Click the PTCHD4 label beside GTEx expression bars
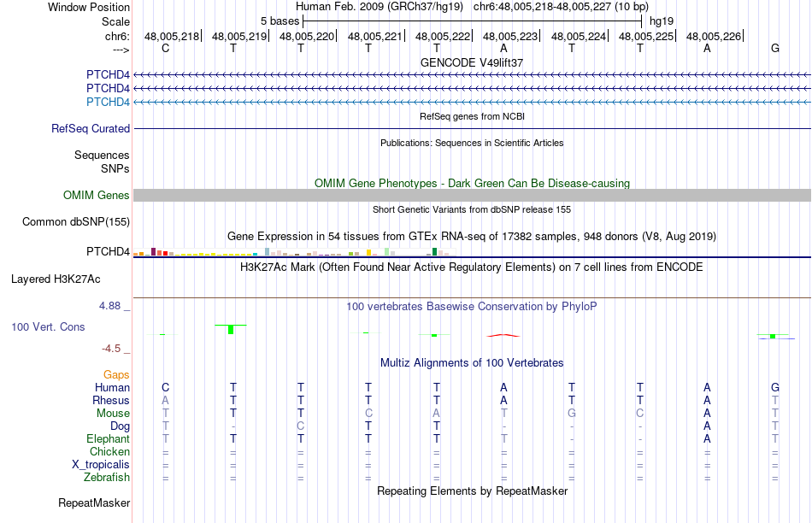812x523 pixels. click(x=108, y=251)
